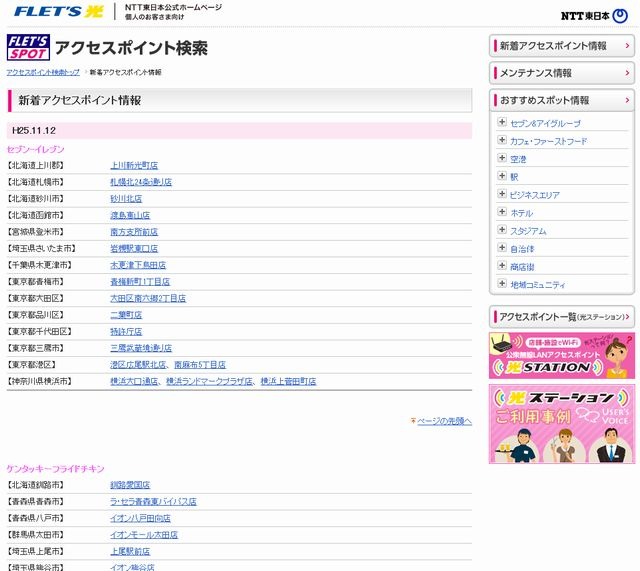
Task: Open the 港区広尾駅北店 store link
Action: point(138,365)
